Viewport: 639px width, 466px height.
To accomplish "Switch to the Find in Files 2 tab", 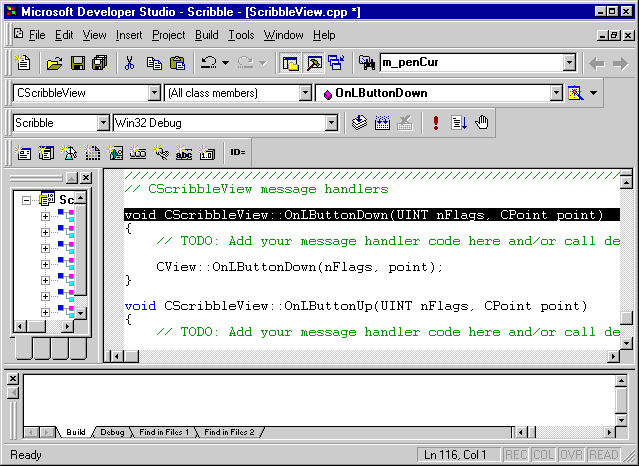I will tap(229, 432).
